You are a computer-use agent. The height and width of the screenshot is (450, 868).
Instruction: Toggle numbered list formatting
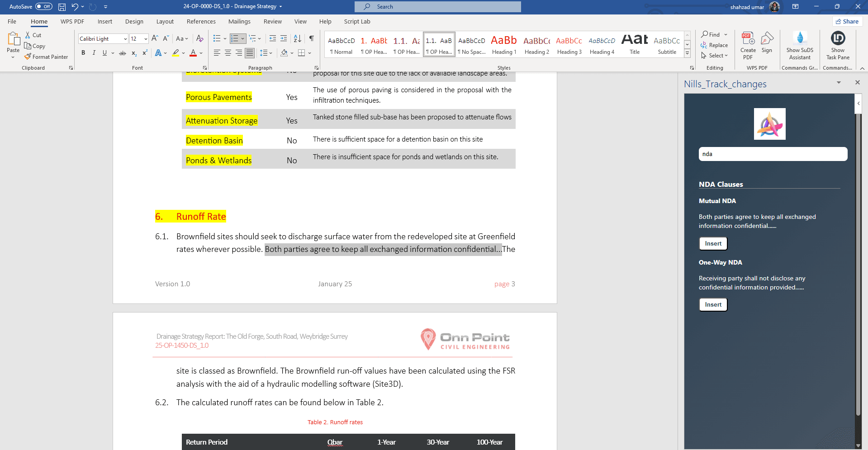coord(234,38)
